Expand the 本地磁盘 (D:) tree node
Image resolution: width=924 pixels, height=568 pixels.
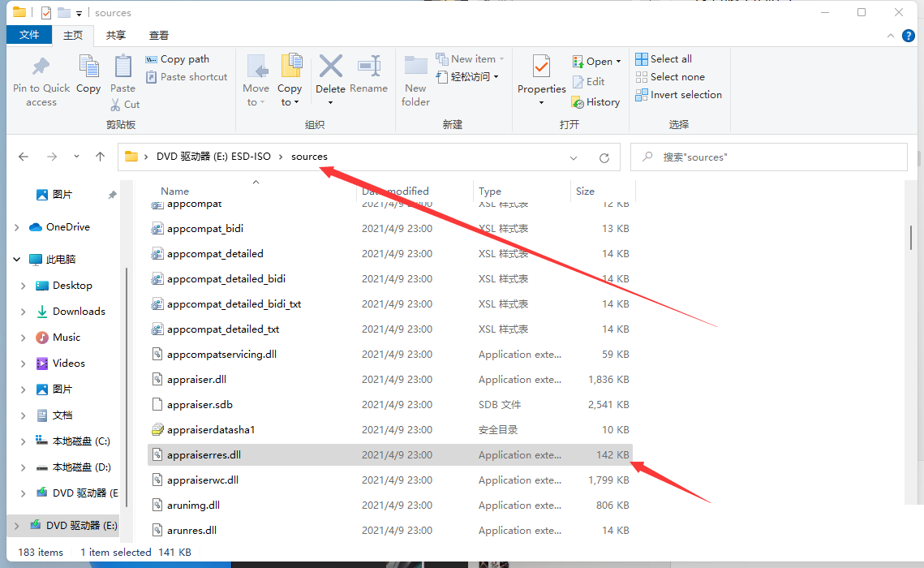point(23,467)
